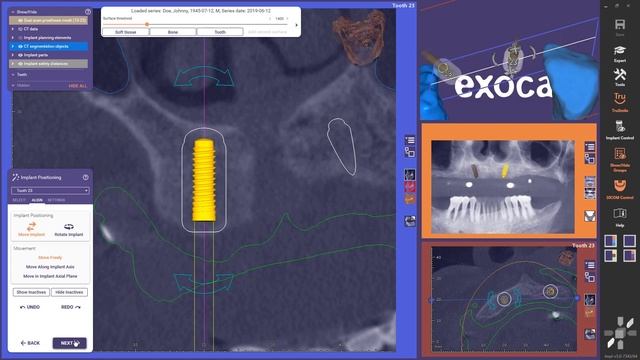Click link-views icon of main CT view

point(410,153)
